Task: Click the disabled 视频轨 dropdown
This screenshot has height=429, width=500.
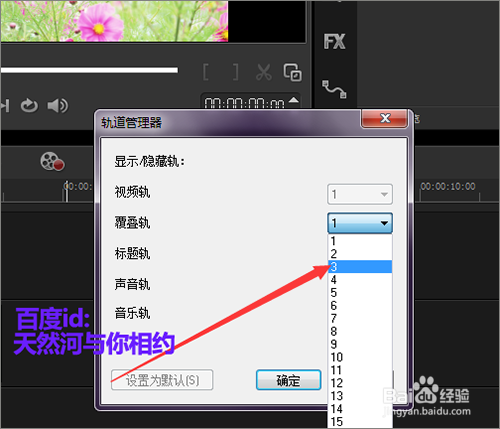Action: click(x=360, y=194)
